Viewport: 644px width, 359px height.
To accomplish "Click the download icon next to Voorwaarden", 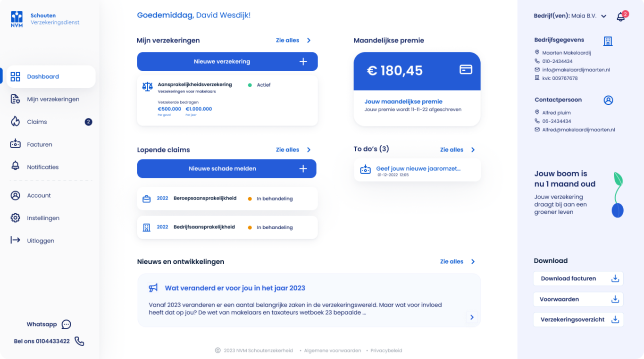I will (615, 299).
